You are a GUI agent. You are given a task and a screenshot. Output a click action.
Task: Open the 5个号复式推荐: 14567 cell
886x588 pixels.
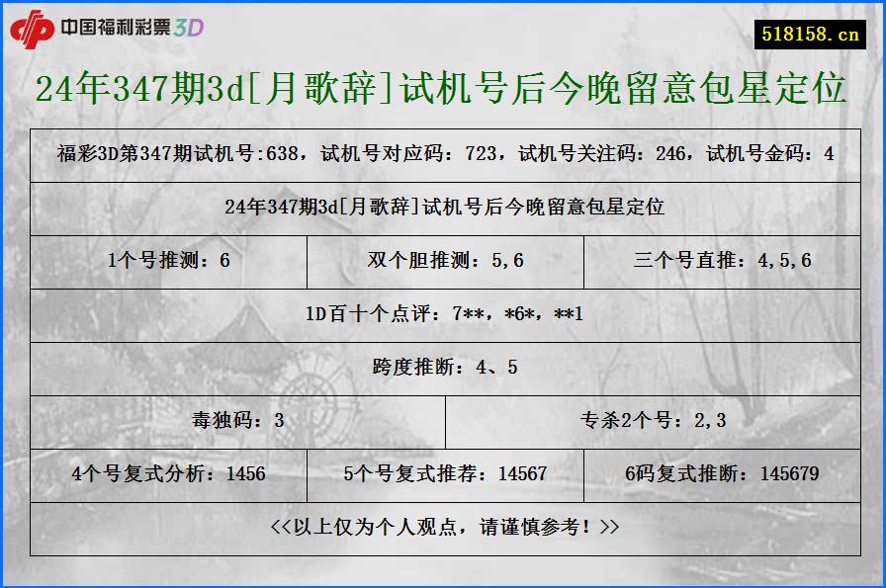447,473
